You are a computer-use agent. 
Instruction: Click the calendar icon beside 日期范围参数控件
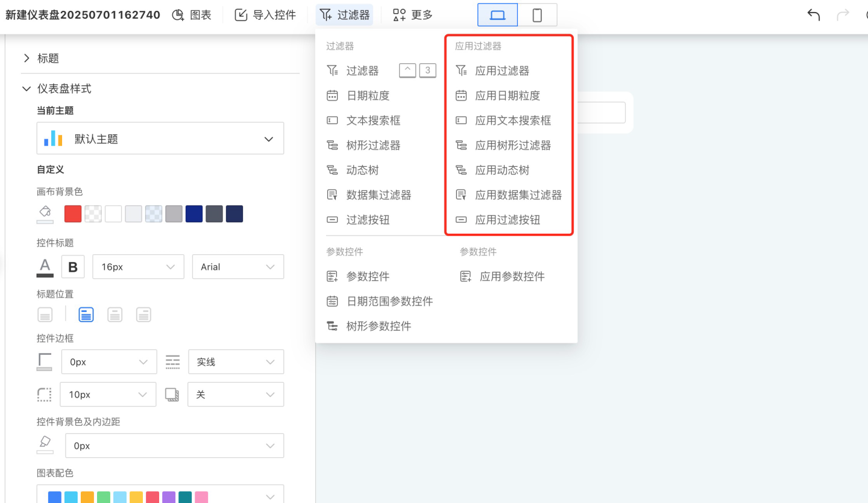(332, 301)
